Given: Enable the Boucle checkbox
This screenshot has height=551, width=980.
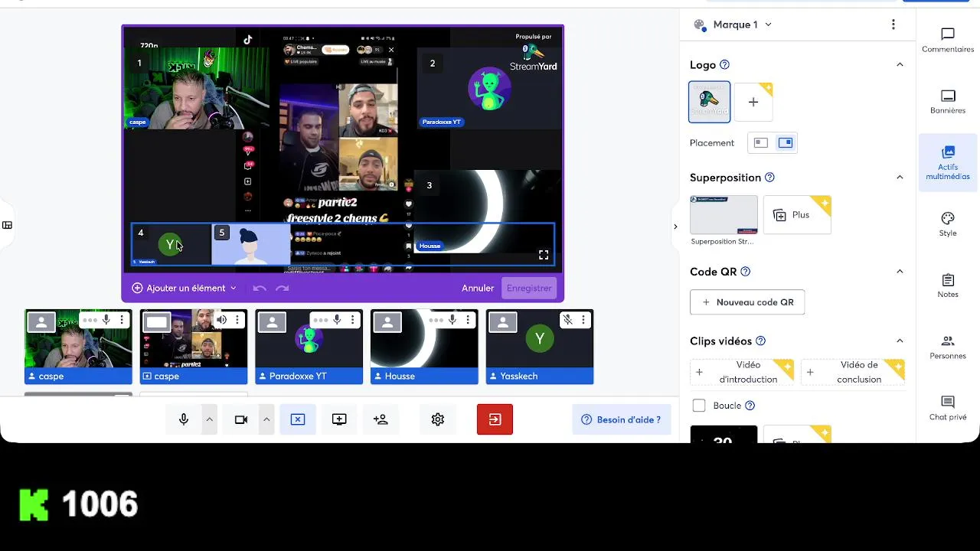Looking at the screenshot, I should click(699, 406).
